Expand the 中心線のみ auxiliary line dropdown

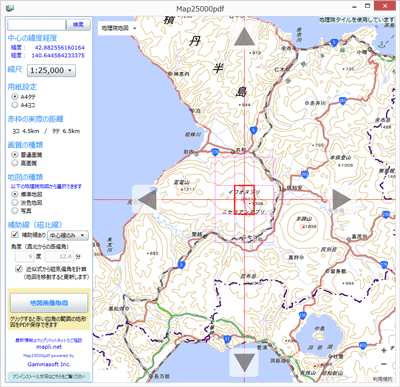click(68, 235)
